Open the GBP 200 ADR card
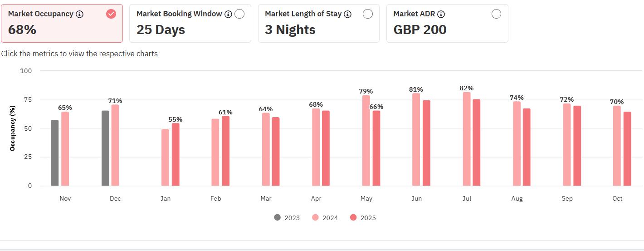 [x=447, y=24]
